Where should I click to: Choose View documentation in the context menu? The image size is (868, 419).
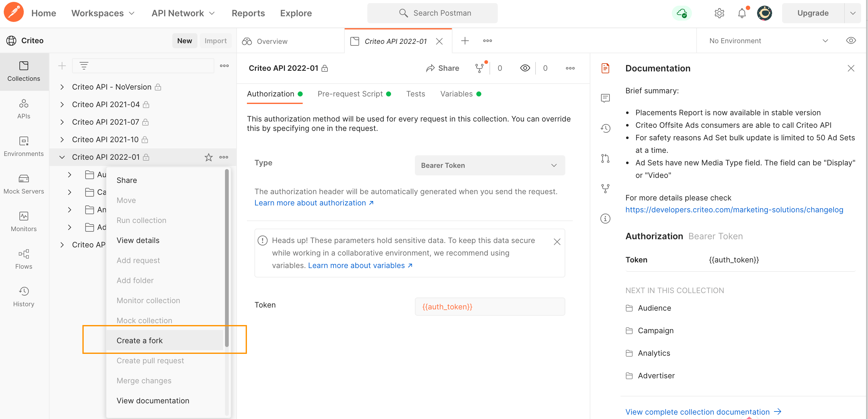(x=165, y=401)
